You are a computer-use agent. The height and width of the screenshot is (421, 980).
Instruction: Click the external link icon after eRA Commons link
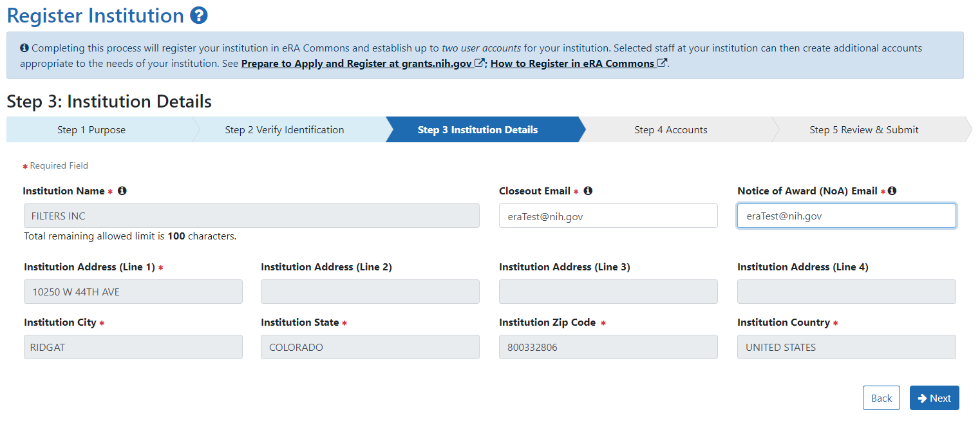663,62
